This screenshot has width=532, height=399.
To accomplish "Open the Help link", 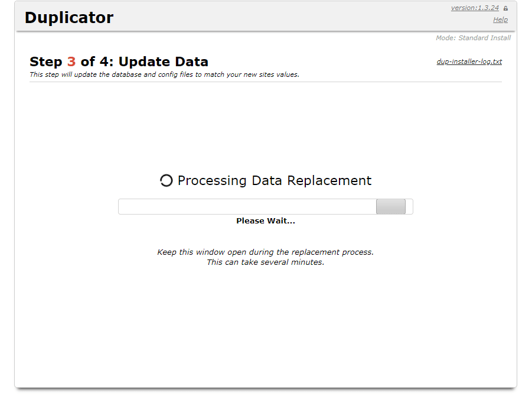I will 500,20.
